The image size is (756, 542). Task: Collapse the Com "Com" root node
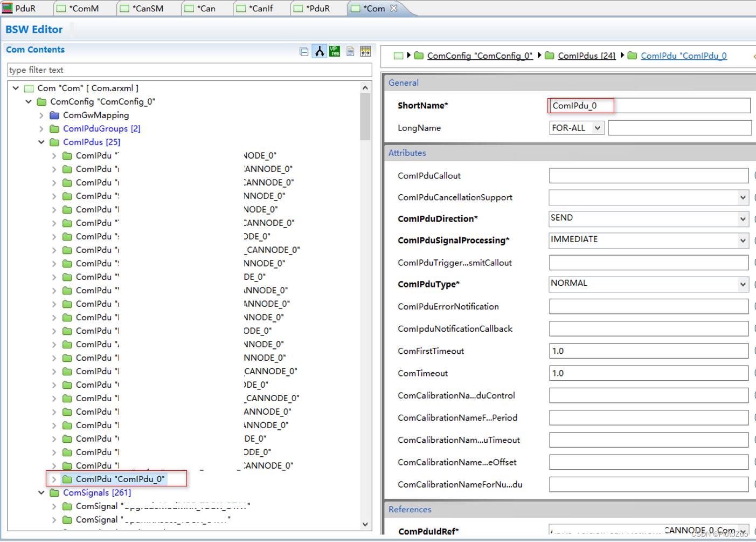click(16, 88)
